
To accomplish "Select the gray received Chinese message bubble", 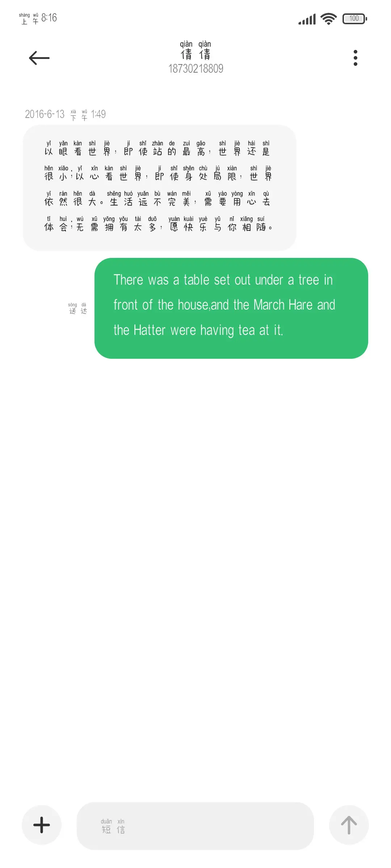I will click(x=160, y=188).
